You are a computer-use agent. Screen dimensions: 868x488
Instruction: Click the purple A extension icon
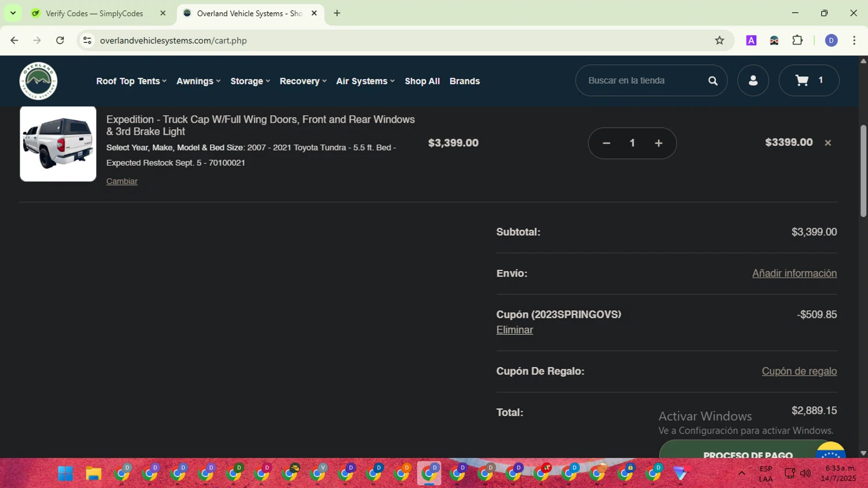coord(751,41)
